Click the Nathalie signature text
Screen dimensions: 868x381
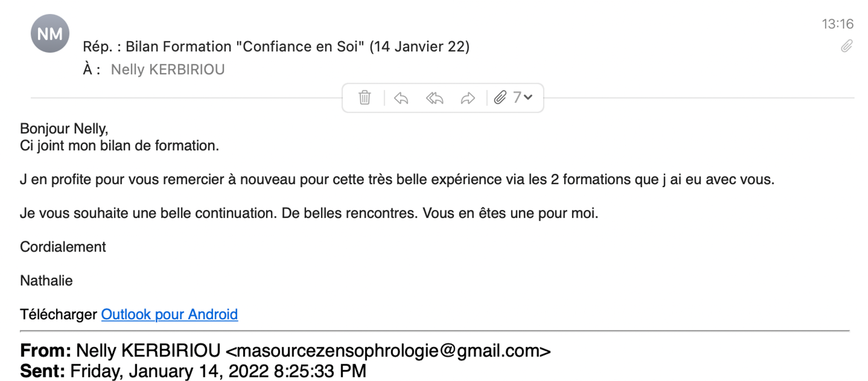[46, 281]
